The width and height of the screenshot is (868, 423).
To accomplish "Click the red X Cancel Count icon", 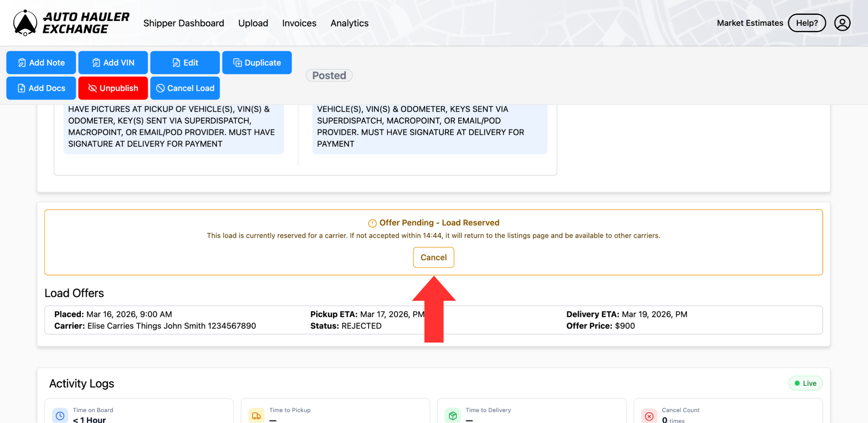I will tap(649, 415).
